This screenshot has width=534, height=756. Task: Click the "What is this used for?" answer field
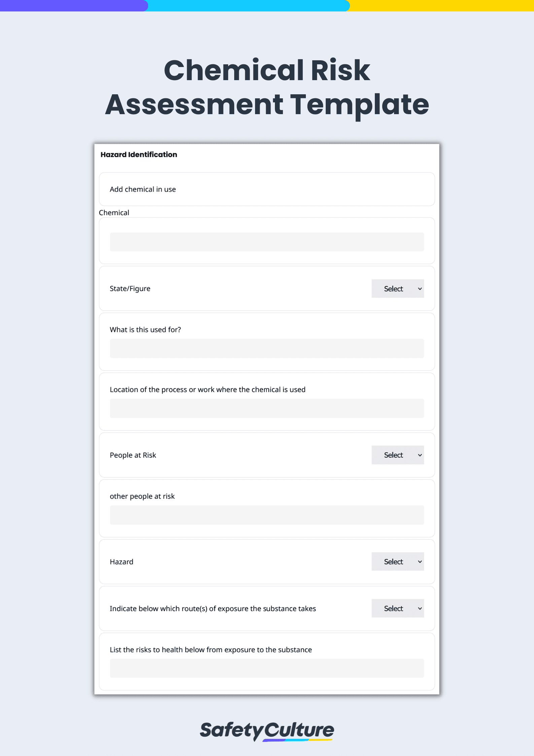pyautogui.click(x=266, y=349)
